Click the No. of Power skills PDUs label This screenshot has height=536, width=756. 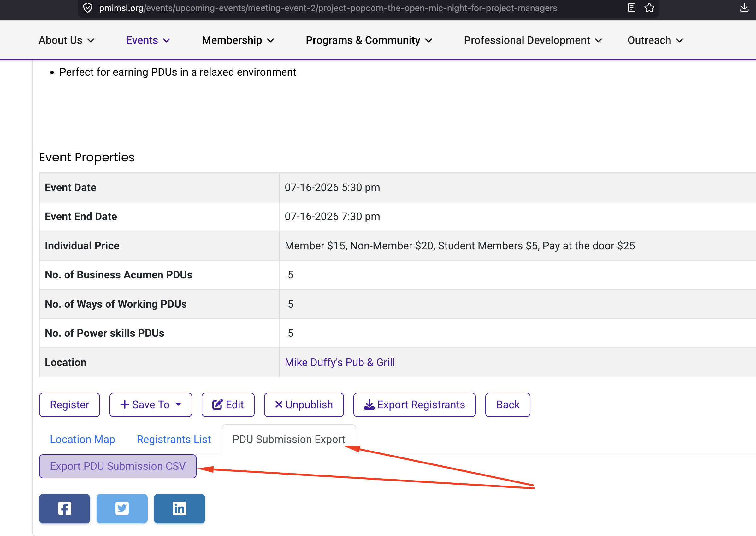(104, 333)
